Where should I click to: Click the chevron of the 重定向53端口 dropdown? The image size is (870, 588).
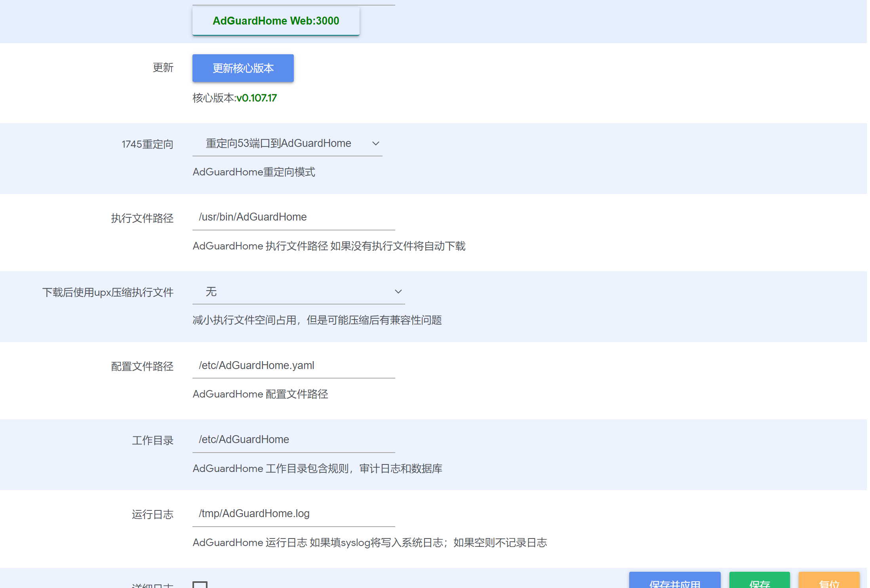pyautogui.click(x=376, y=143)
